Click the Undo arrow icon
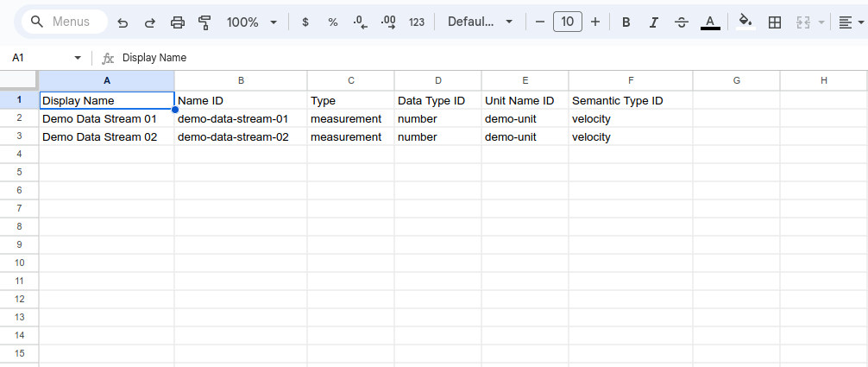Image resolution: width=868 pixels, height=367 pixels. (123, 22)
